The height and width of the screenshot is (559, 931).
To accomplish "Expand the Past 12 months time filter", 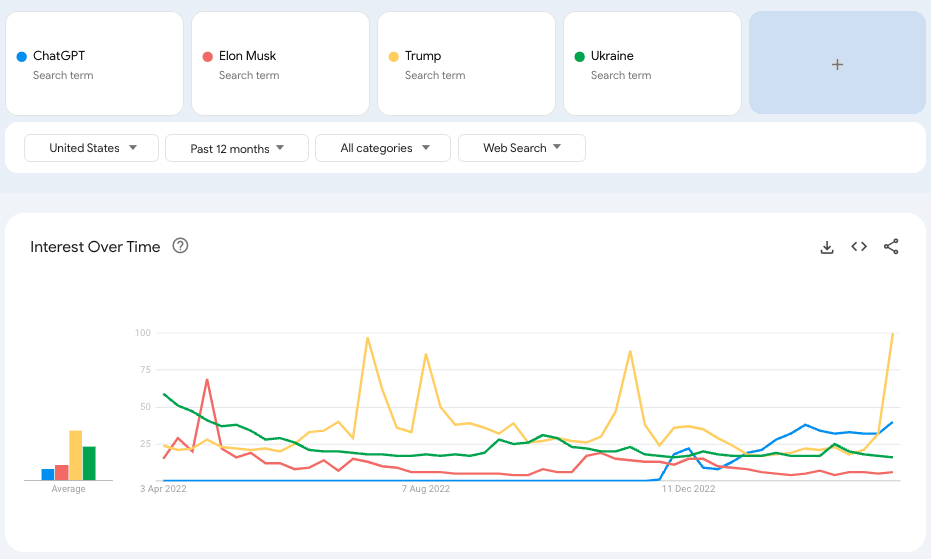I will coord(237,148).
